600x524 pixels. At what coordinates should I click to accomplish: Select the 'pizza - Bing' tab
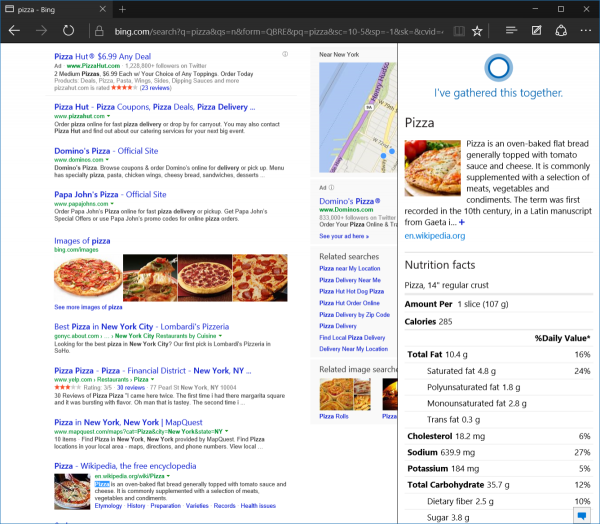click(x=50, y=8)
